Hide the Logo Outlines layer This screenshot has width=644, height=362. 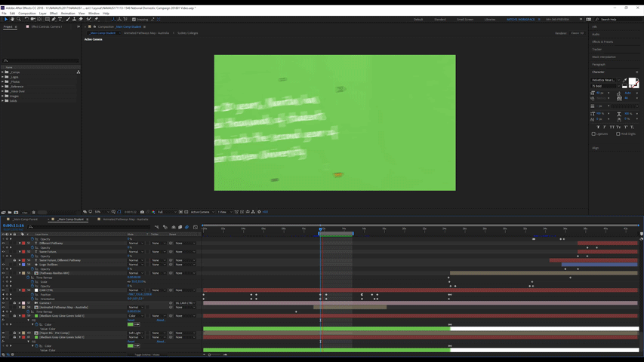(x=3, y=264)
